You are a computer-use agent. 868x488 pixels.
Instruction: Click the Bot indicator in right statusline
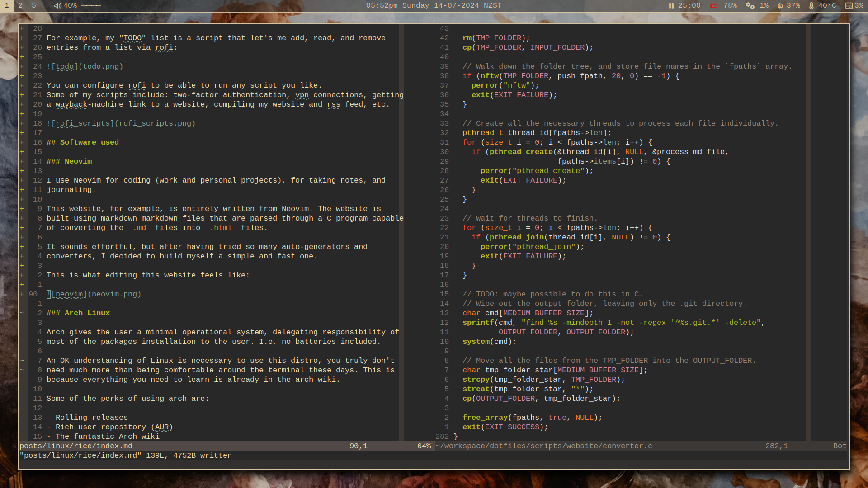pyautogui.click(x=839, y=446)
